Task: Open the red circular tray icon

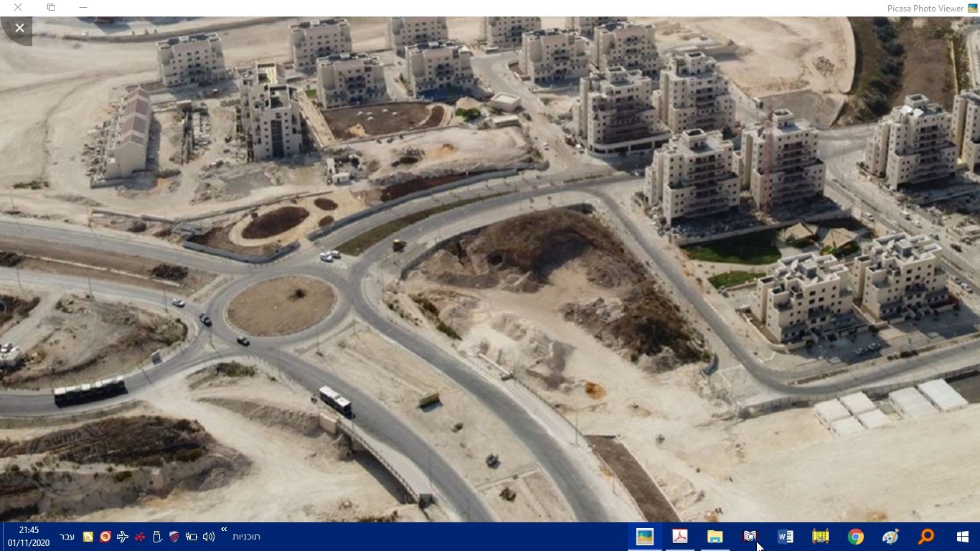Action: [105, 537]
